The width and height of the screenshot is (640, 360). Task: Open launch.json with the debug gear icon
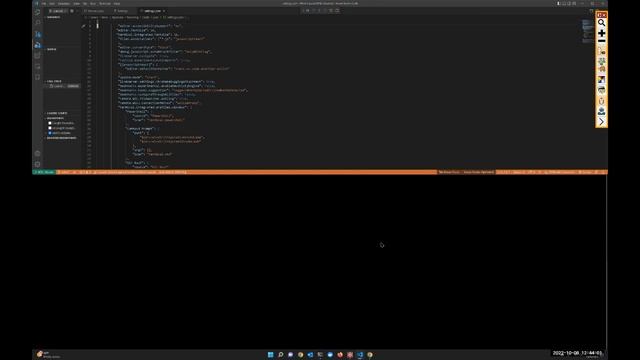72,11
